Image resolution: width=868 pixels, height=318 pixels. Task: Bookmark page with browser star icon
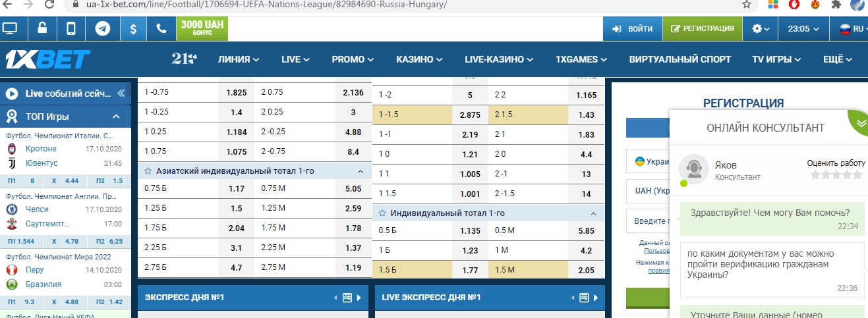pos(747,4)
